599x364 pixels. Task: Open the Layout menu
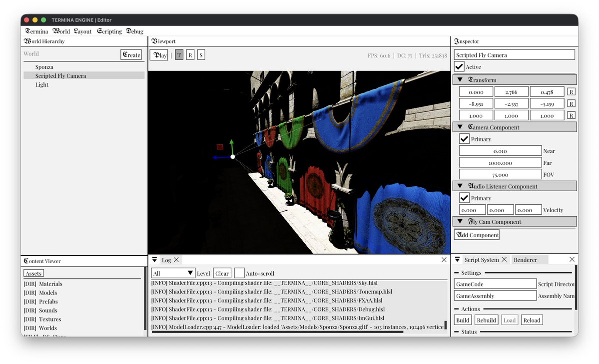pos(82,31)
